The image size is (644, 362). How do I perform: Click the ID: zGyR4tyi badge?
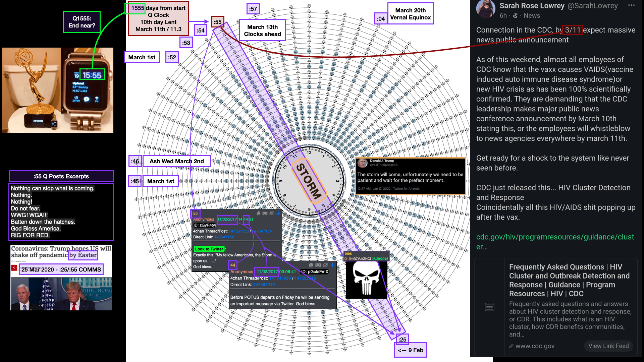coord(205,225)
